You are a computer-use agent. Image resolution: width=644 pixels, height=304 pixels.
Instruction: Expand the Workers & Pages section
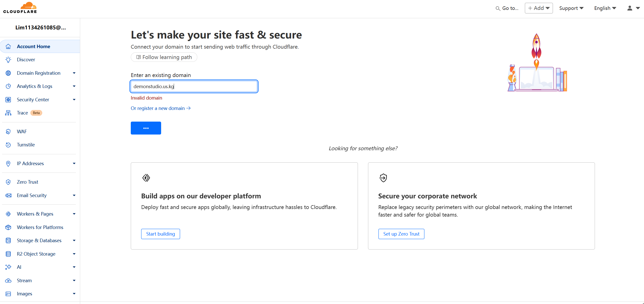[x=74, y=214]
